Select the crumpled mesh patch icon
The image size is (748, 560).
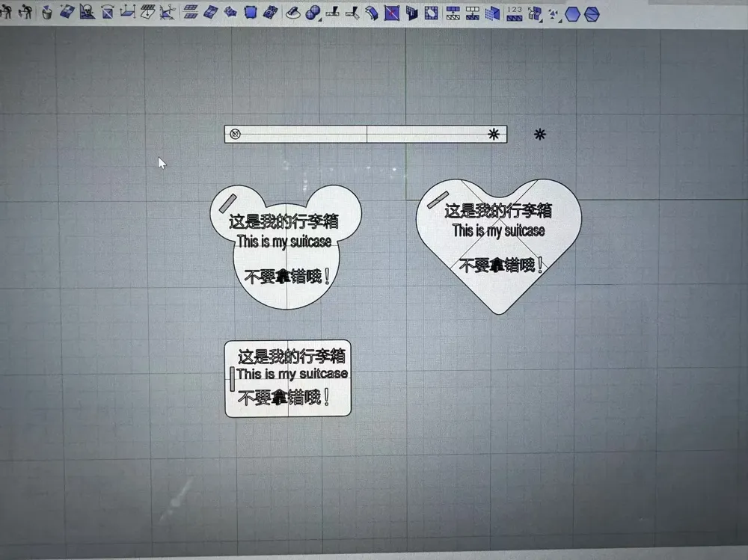(x=230, y=13)
